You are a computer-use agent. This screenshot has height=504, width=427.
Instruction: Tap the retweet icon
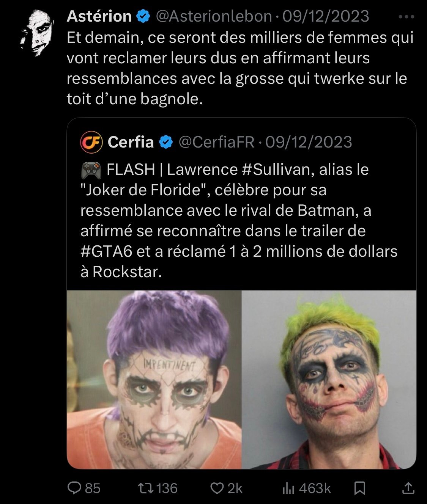click(143, 488)
